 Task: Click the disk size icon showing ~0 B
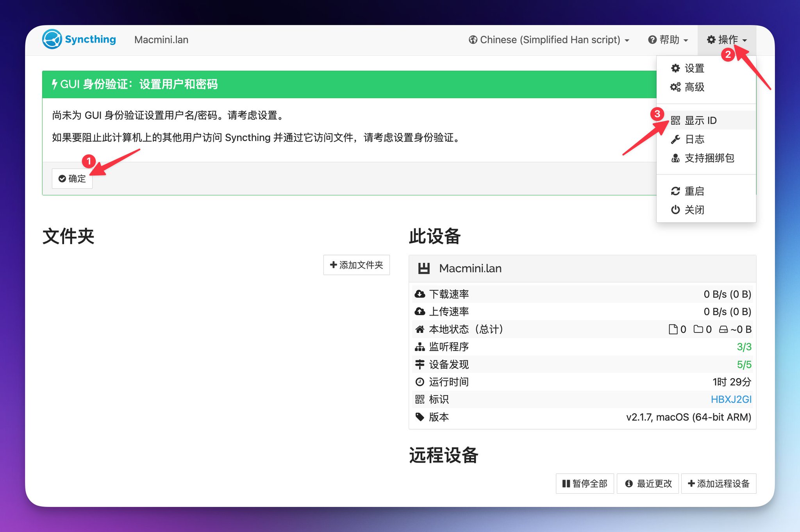coord(723,329)
